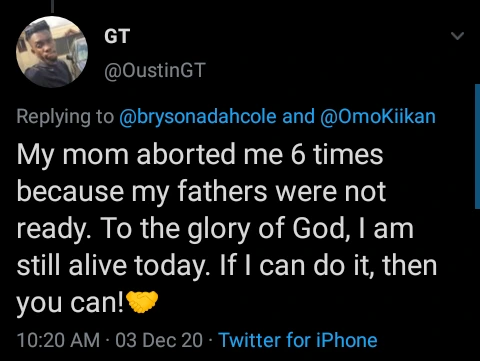Viewport: 480px width, 361px height.
Task: Open the @OmoKiikan mention
Action: (x=378, y=116)
